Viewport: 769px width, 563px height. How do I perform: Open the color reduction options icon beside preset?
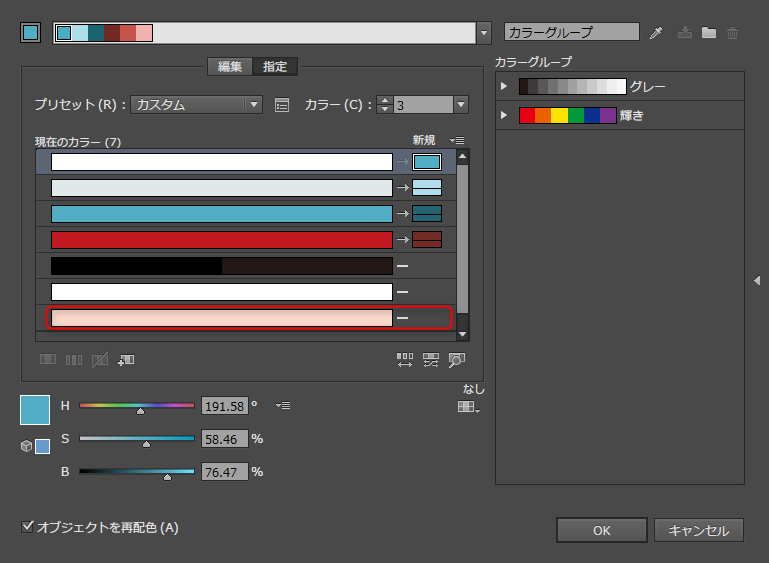pos(282,104)
